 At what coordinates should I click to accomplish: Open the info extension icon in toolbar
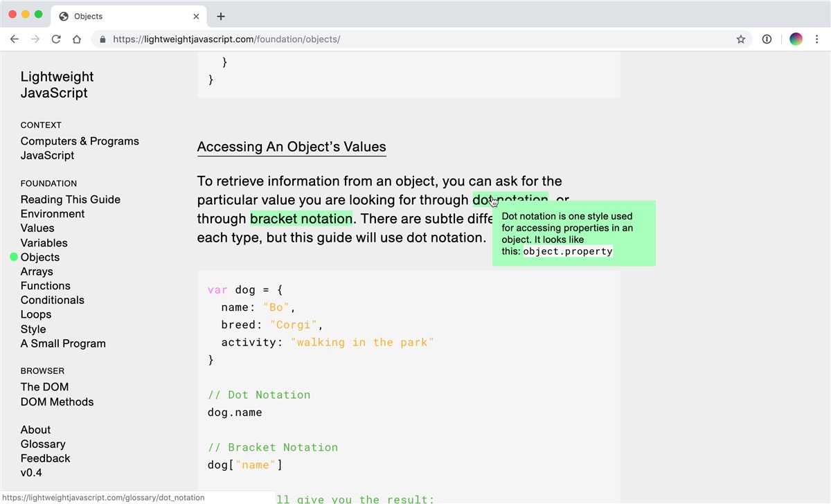(x=767, y=39)
